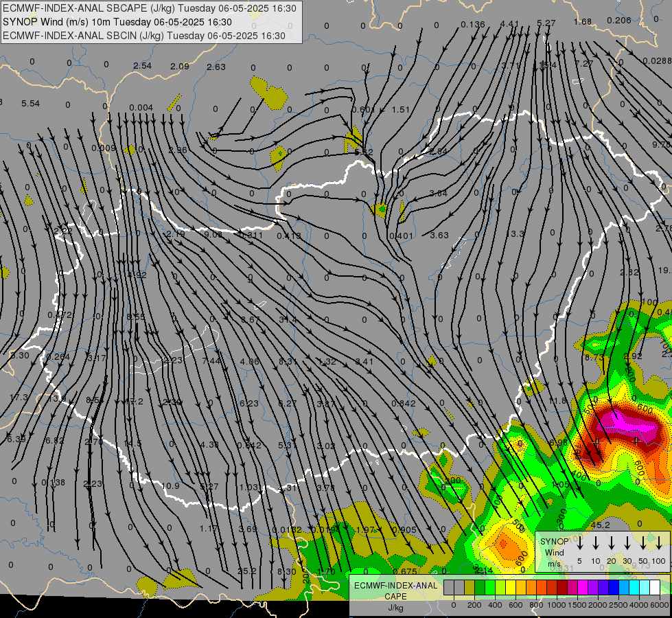This screenshot has width=672, height=618.
Task: Pick the dark red swatch before 1500
Action: (562, 587)
